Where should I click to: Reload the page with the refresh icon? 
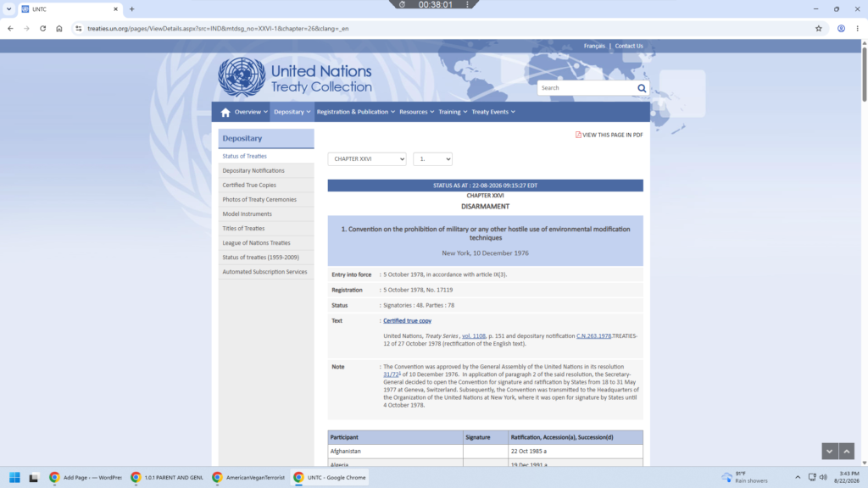[x=42, y=28]
